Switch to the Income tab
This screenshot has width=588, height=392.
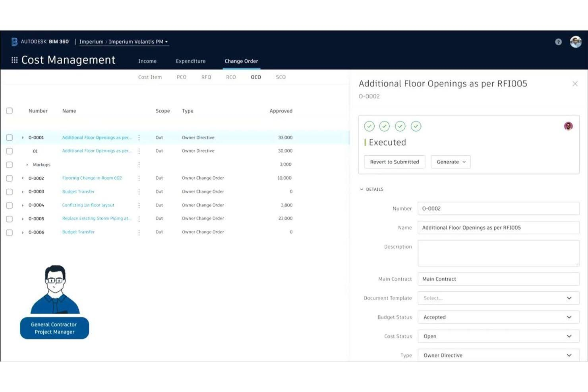147,61
